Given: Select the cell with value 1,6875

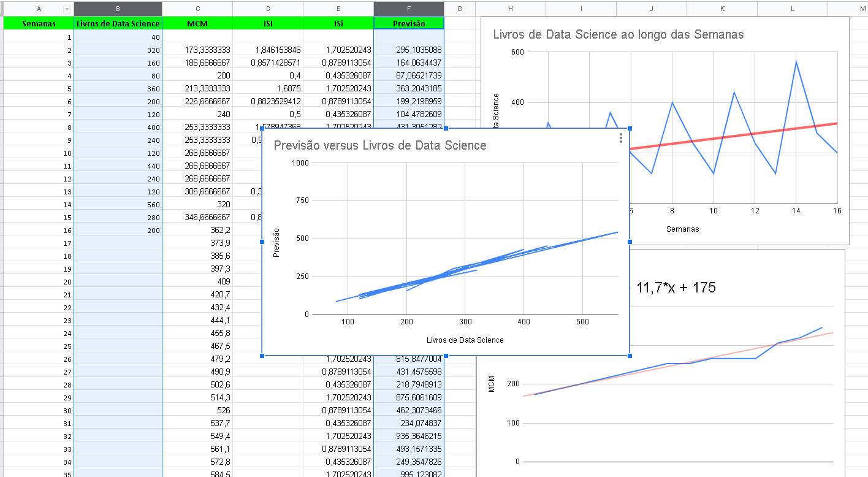Looking at the screenshot, I should click(x=268, y=88).
